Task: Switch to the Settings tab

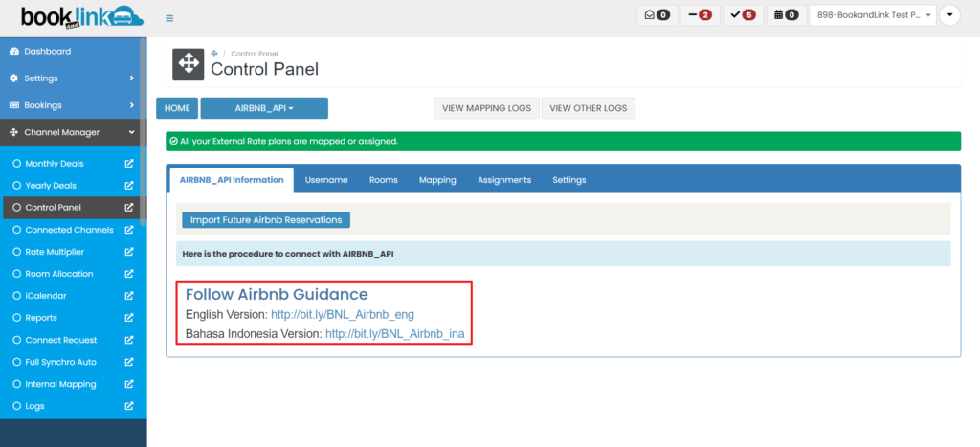Action: coord(569,180)
